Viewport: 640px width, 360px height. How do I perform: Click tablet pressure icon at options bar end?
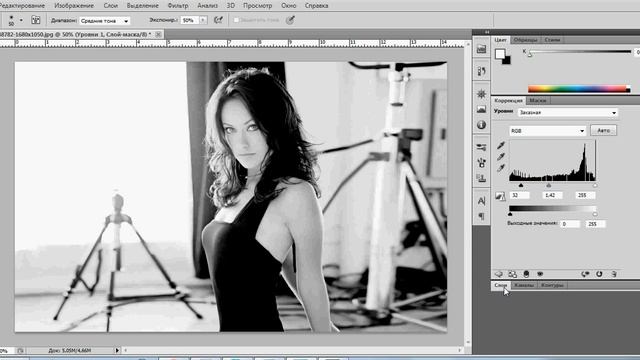(290, 20)
